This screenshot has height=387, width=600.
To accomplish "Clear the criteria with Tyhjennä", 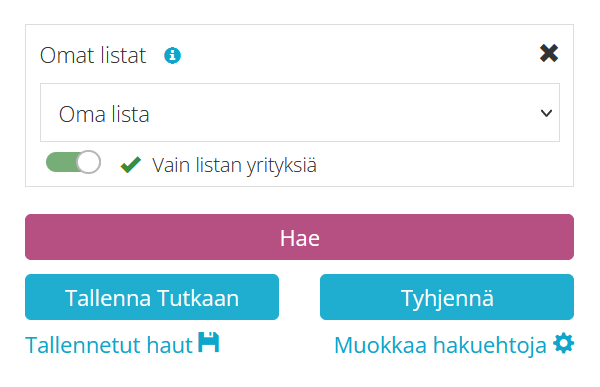I will tap(447, 297).
